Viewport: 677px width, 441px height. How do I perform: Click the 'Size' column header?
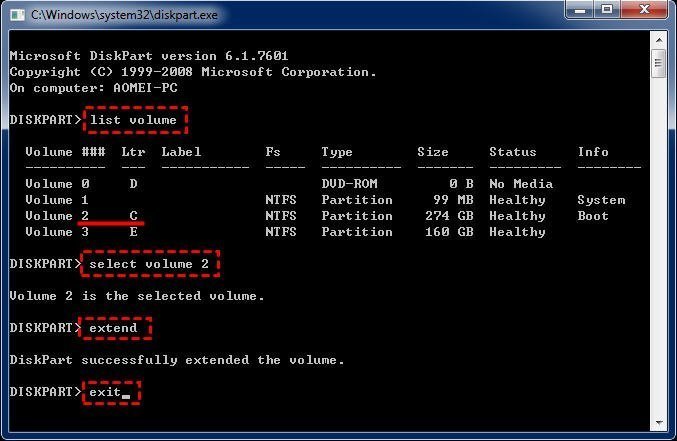pos(433,152)
